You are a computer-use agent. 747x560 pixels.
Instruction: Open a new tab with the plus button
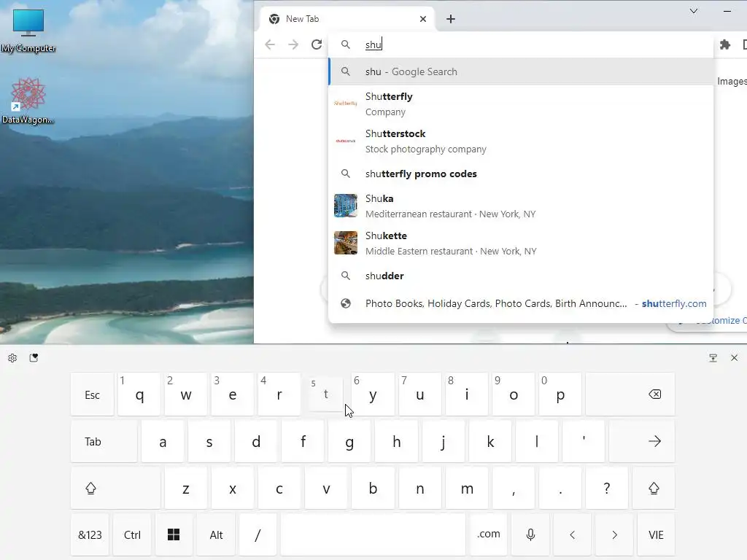(451, 19)
